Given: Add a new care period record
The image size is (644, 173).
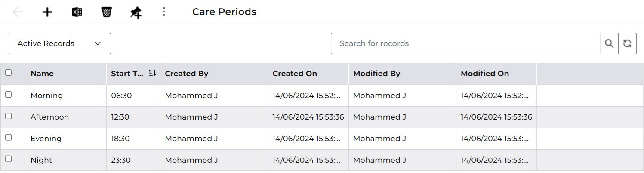Looking at the screenshot, I should (47, 12).
